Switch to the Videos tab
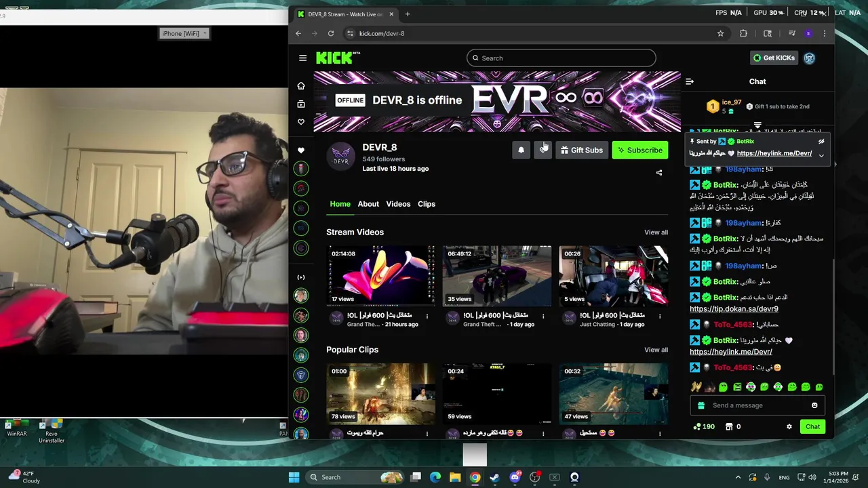The image size is (868, 488). [398, 204]
